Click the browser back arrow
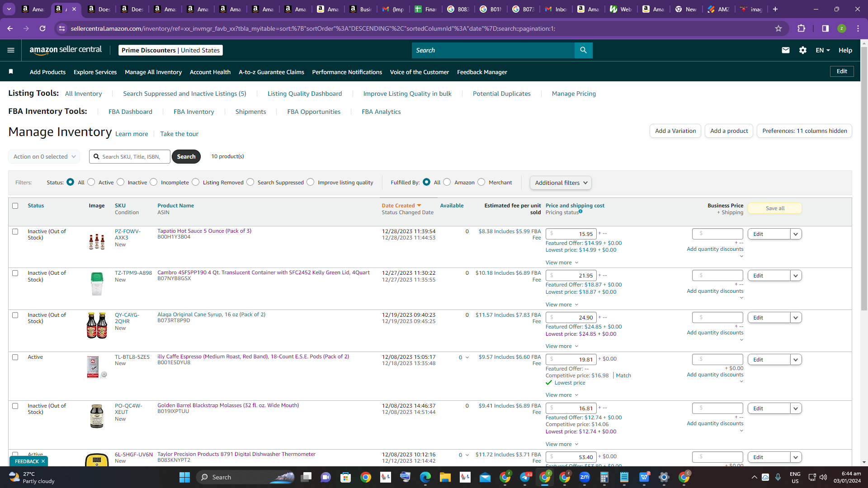The image size is (868, 488). click(10, 28)
